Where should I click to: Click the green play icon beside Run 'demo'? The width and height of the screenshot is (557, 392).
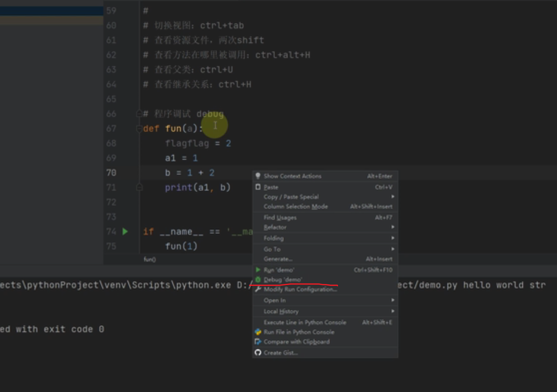click(258, 270)
